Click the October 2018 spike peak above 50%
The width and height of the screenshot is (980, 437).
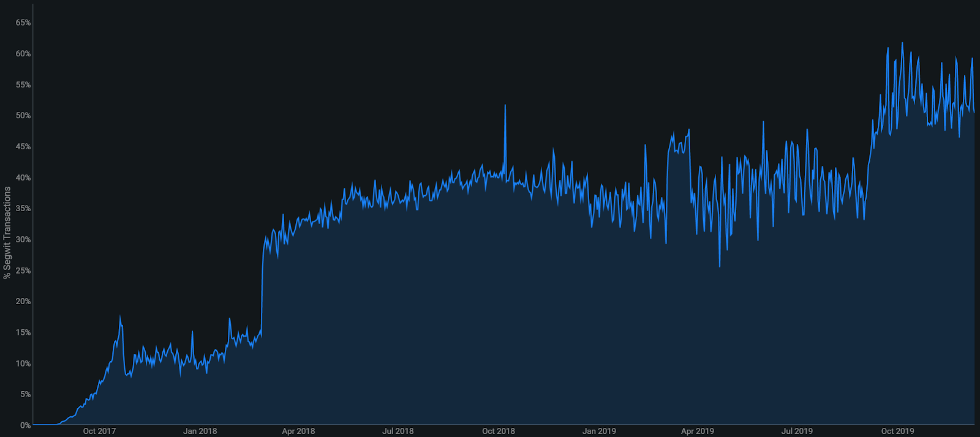505,105
